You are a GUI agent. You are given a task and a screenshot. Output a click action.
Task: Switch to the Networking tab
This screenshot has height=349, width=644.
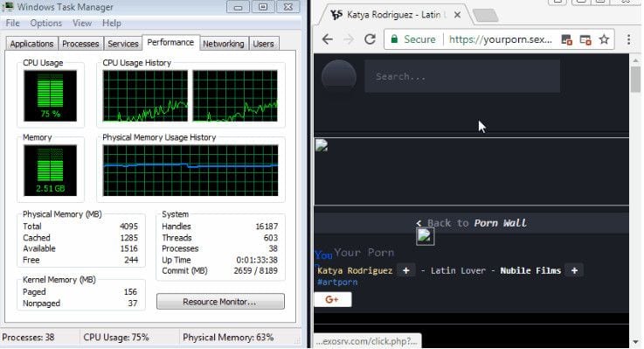click(224, 44)
